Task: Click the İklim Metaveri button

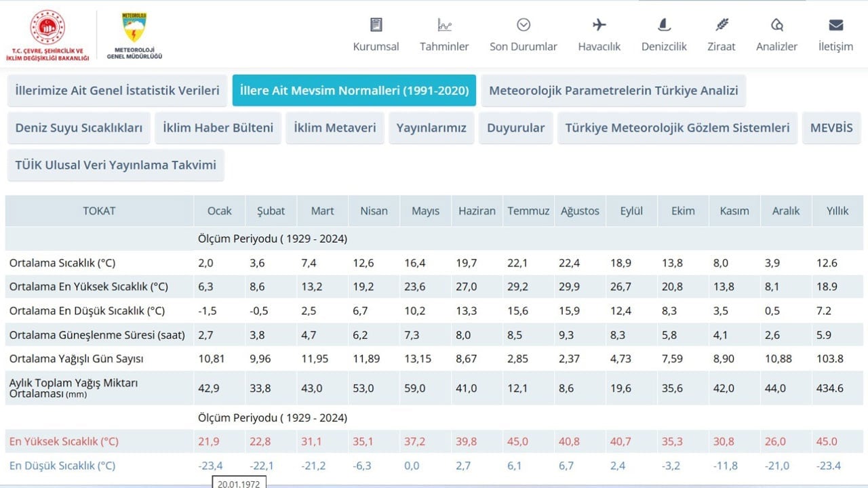Action: coord(335,127)
